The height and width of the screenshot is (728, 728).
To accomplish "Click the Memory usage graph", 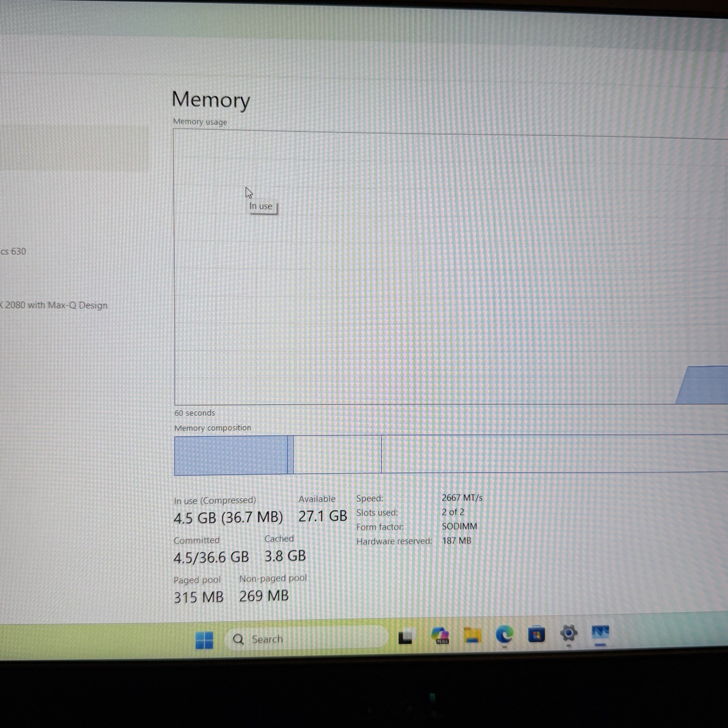I will tap(451, 268).
